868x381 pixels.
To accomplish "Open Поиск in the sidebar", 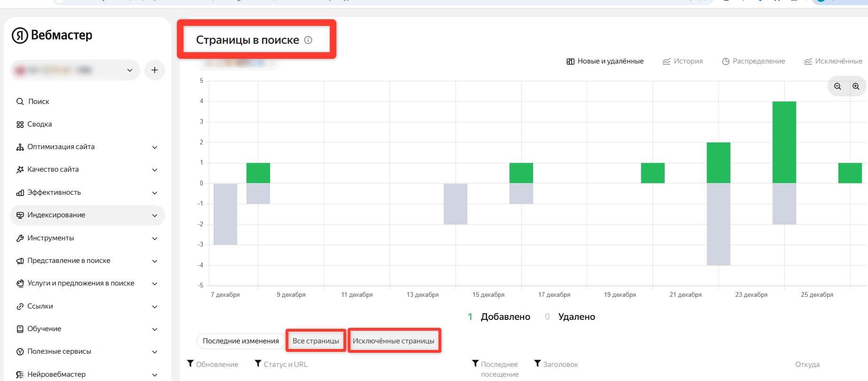I will pyautogui.click(x=39, y=102).
